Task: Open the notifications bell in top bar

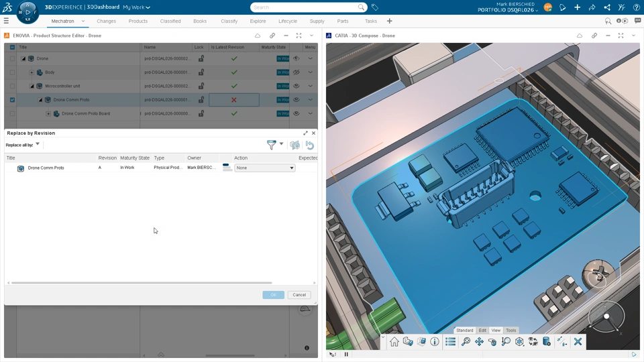Action: pos(563,7)
